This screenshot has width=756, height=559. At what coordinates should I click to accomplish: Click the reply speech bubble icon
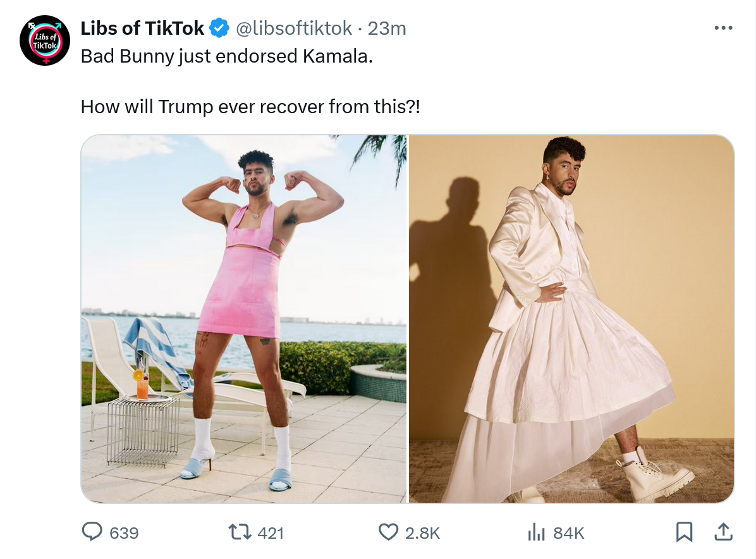(92, 532)
